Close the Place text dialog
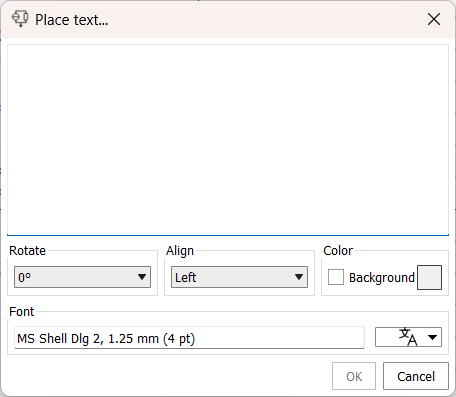 click(434, 19)
